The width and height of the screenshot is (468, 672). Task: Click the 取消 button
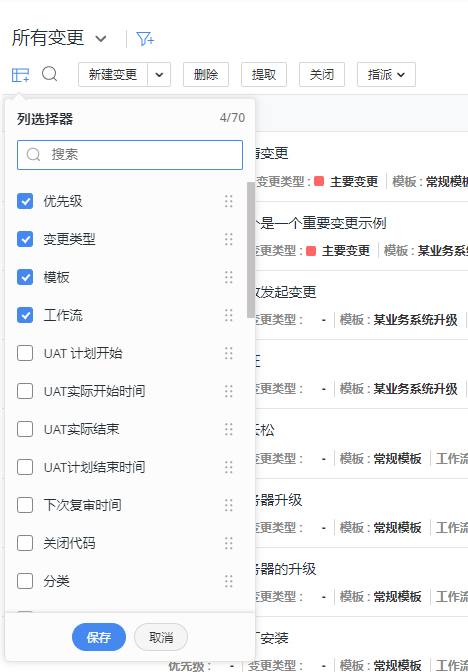(x=161, y=637)
